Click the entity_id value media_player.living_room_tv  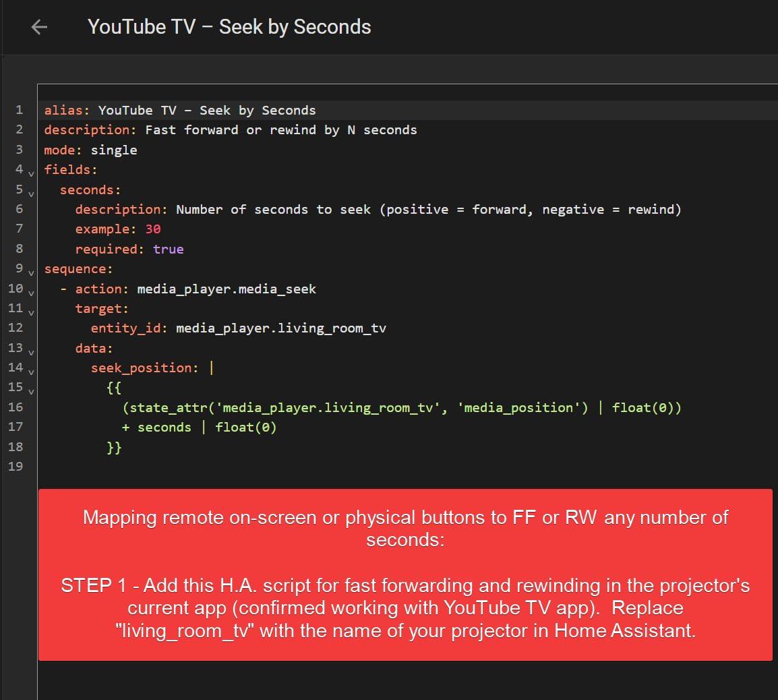pos(280,328)
